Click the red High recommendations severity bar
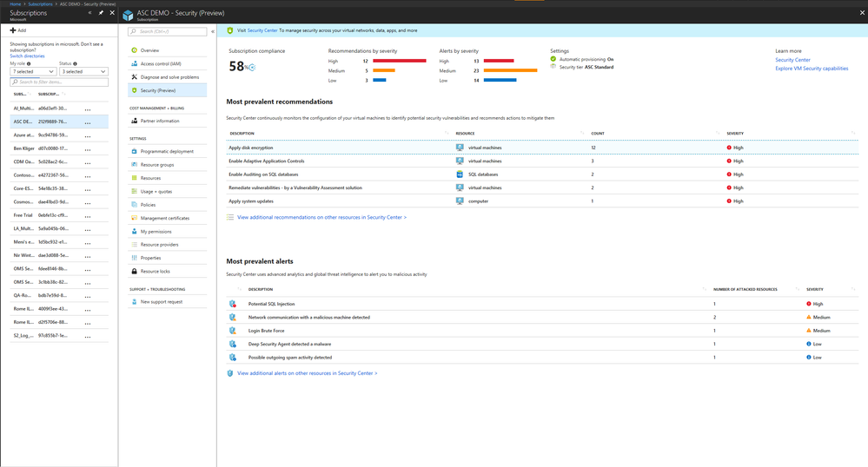 point(400,61)
